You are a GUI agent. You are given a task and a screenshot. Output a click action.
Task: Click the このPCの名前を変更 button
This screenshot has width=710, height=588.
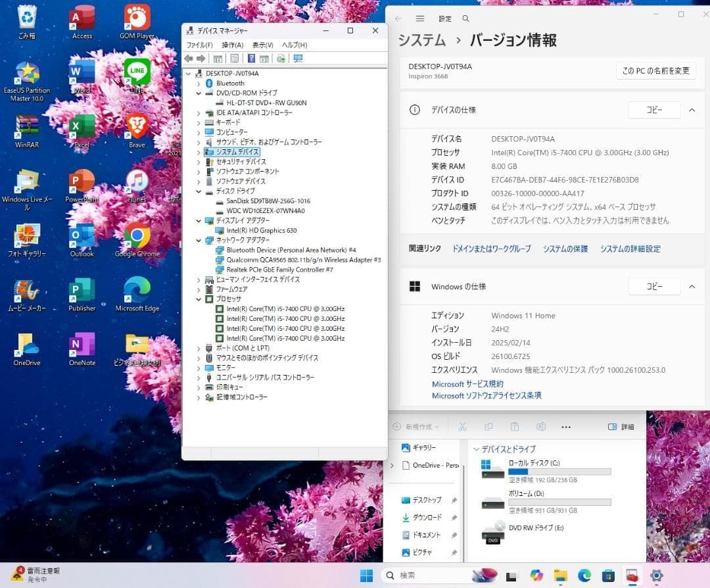[655, 70]
